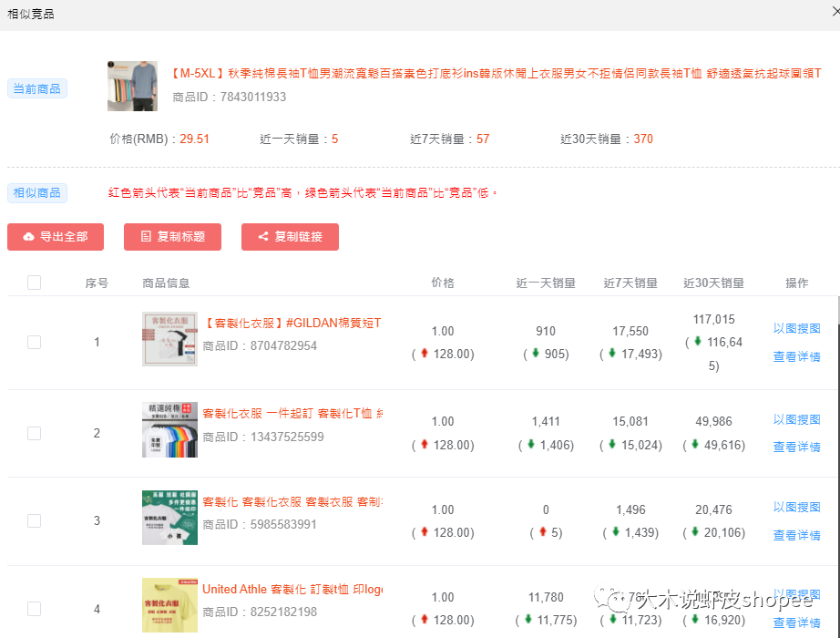The image size is (840, 638).
Task: Open product title 【客製化衣服】#GILDAN棉質短T
Action: point(292,323)
